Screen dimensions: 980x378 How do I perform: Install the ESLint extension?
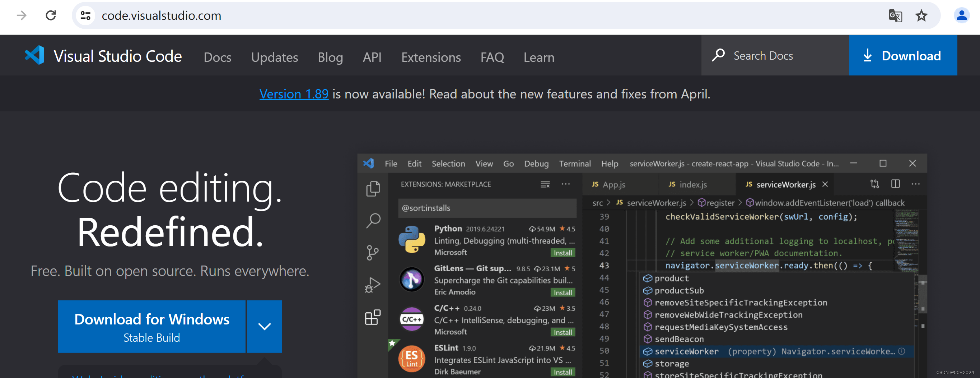tap(563, 372)
